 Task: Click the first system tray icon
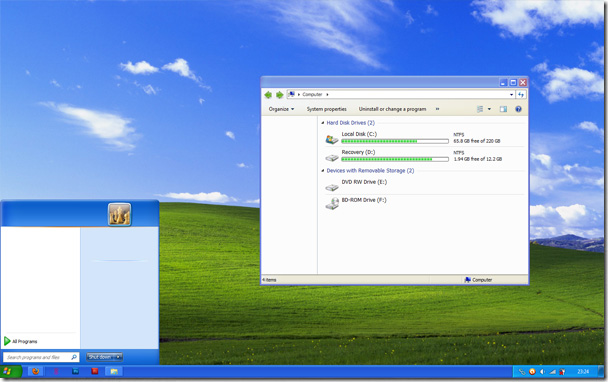click(522, 372)
